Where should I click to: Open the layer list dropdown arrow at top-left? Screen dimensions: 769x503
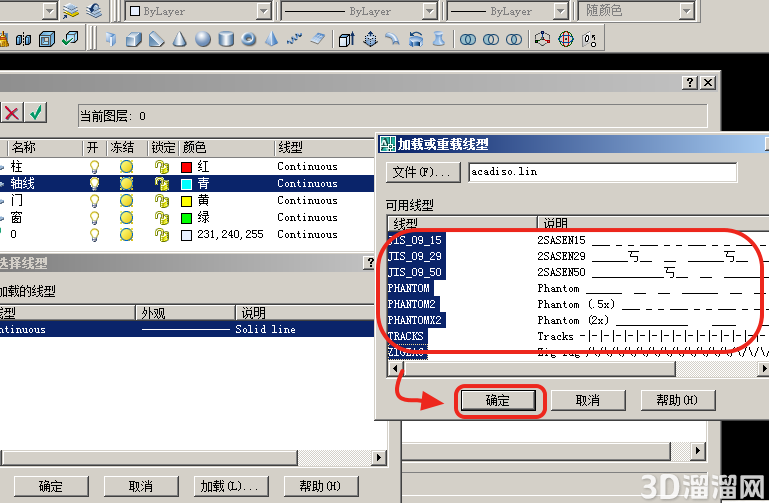(x=50, y=11)
